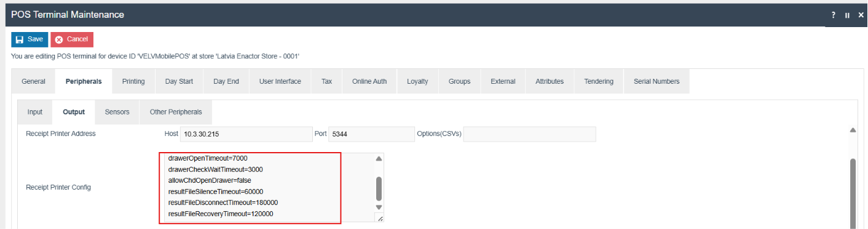The height and width of the screenshot is (229, 868).
Task: Go to the User Interface tab
Action: pos(280,81)
